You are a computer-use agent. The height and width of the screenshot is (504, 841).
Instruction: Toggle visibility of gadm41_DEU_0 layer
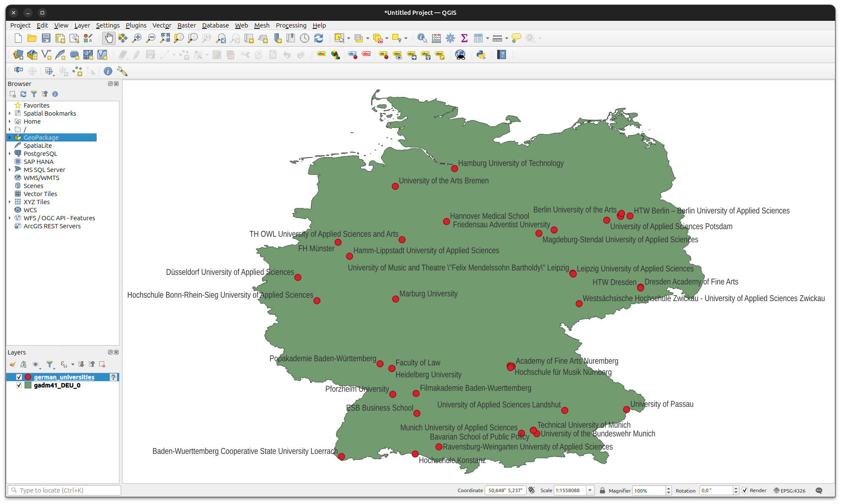click(19, 385)
